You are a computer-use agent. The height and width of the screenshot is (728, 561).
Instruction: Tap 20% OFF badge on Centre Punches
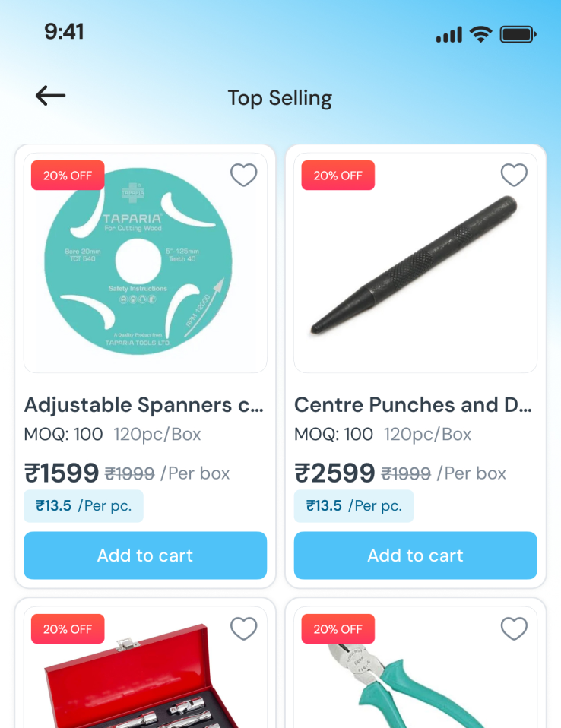pos(338,176)
